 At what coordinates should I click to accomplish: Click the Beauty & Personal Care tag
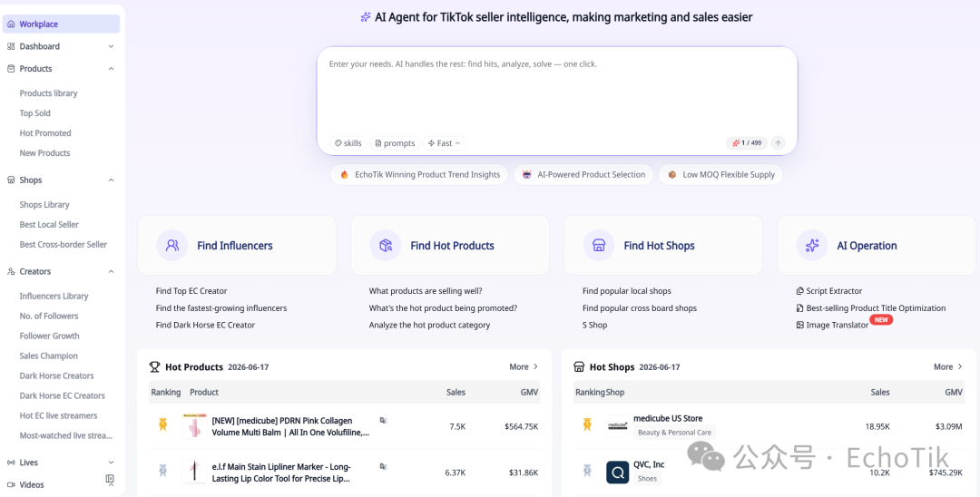coord(673,432)
